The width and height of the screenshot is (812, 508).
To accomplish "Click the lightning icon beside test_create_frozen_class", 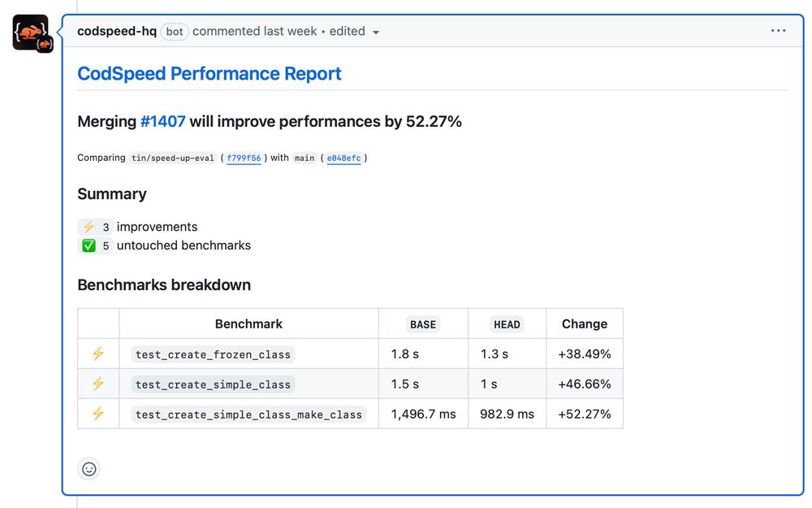I will 98,354.
